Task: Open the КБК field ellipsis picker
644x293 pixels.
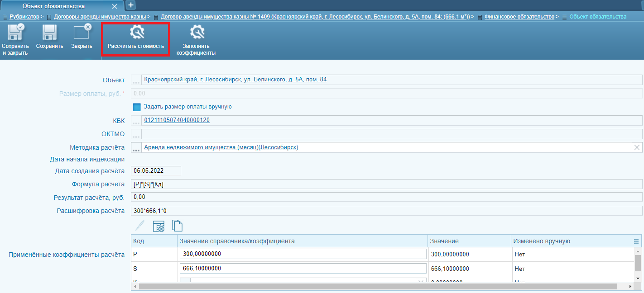Action: point(136,121)
